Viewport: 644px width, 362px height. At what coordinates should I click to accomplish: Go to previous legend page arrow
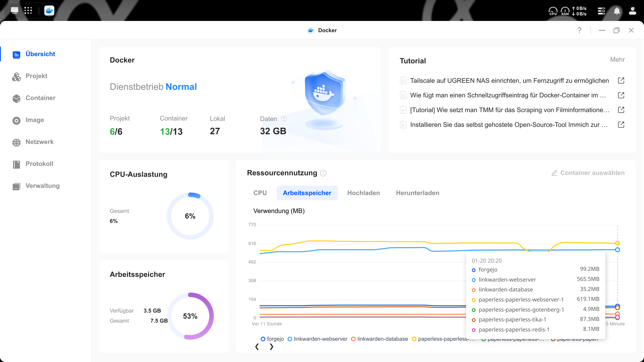[x=257, y=347]
